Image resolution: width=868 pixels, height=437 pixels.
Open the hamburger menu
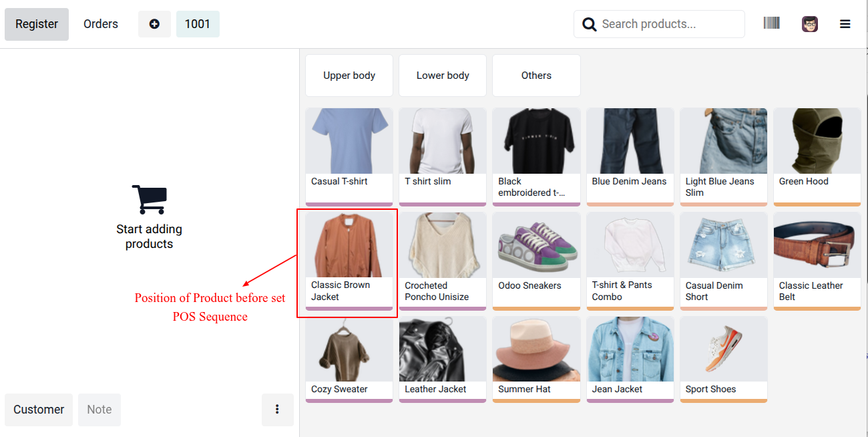pos(845,24)
